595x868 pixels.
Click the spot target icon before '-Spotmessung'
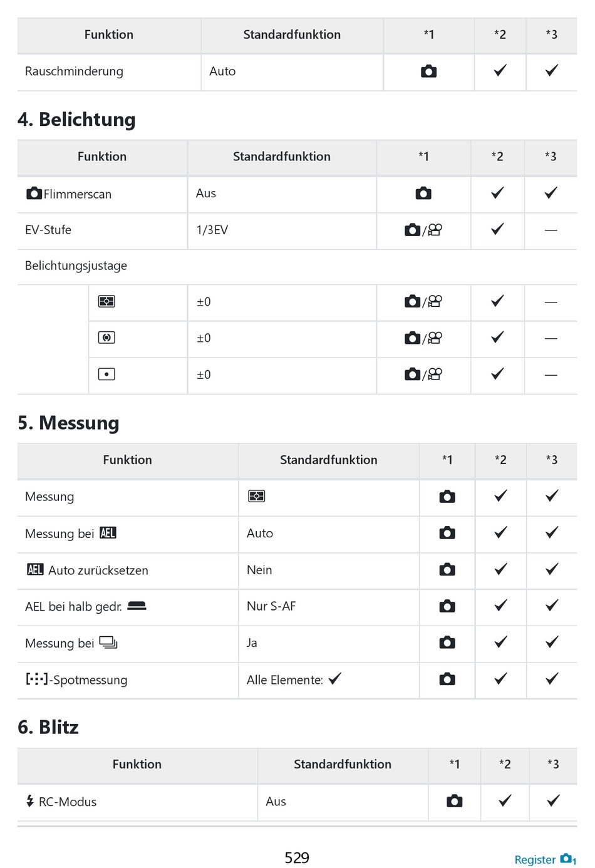pyautogui.click(x=36, y=679)
